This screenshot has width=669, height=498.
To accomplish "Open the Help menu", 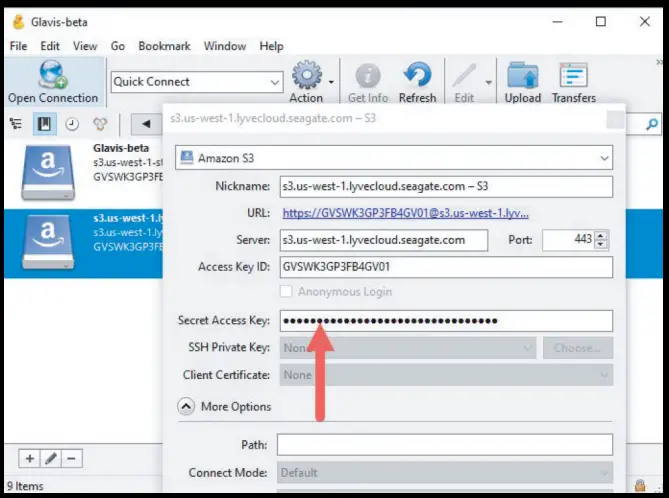I will (x=271, y=46).
